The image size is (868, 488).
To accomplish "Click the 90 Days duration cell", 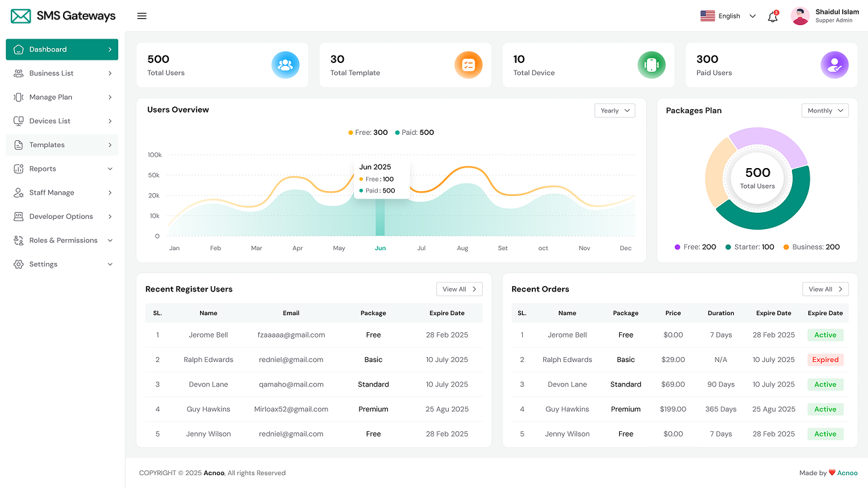I will (721, 384).
